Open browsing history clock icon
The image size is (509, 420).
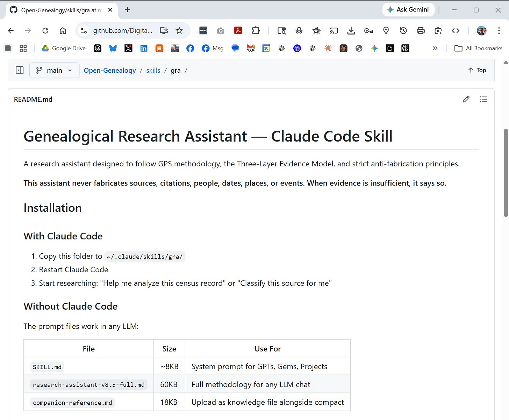click(x=403, y=31)
